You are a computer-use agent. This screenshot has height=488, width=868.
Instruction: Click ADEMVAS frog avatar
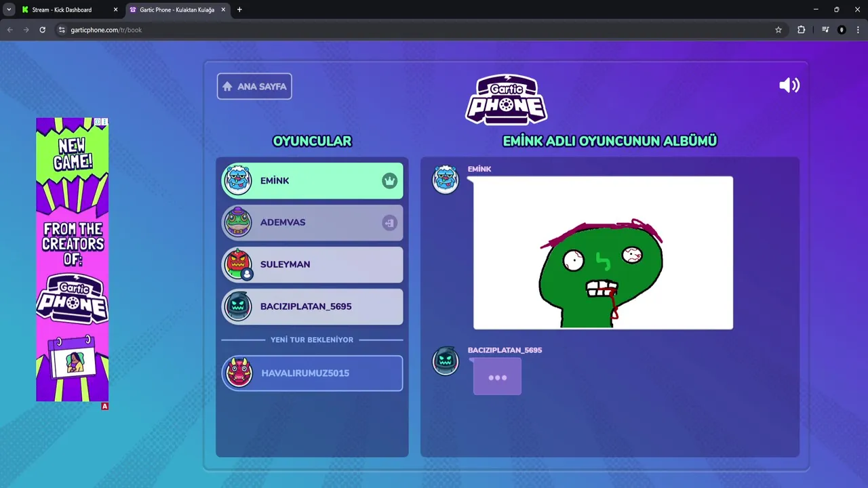click(x=238, y=222)
